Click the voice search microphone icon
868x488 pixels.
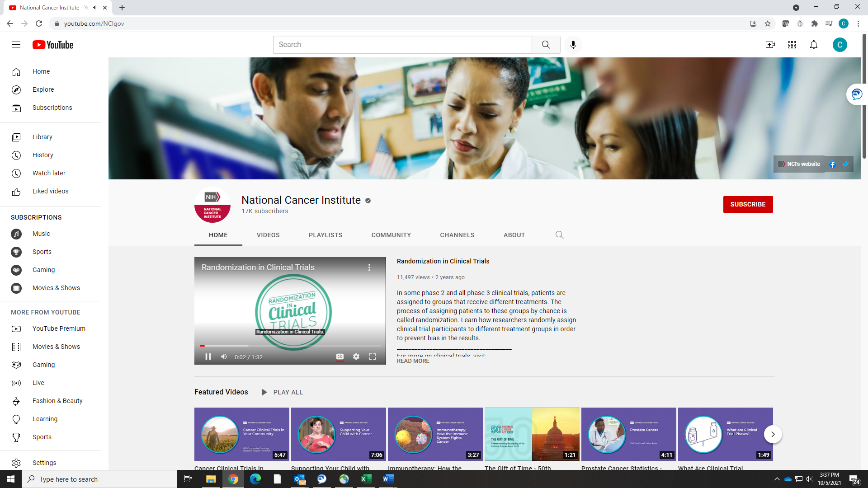pos(573,45)
